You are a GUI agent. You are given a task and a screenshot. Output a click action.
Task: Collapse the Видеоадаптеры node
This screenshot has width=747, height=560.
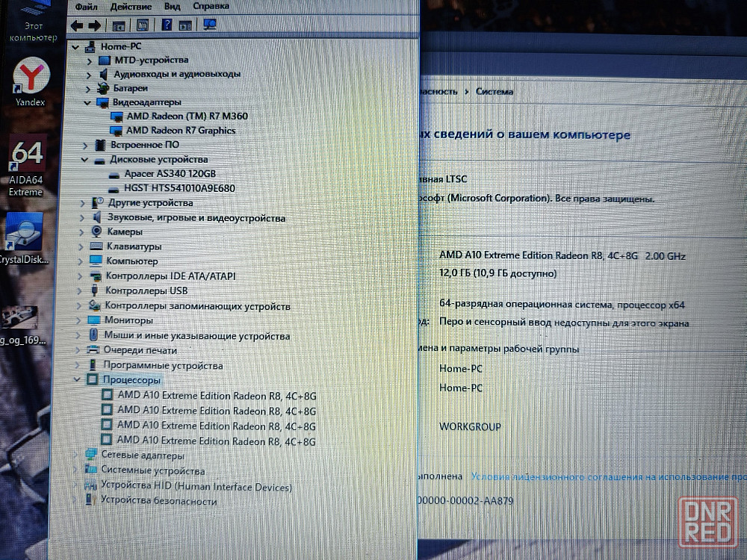(x=87, y=103)
